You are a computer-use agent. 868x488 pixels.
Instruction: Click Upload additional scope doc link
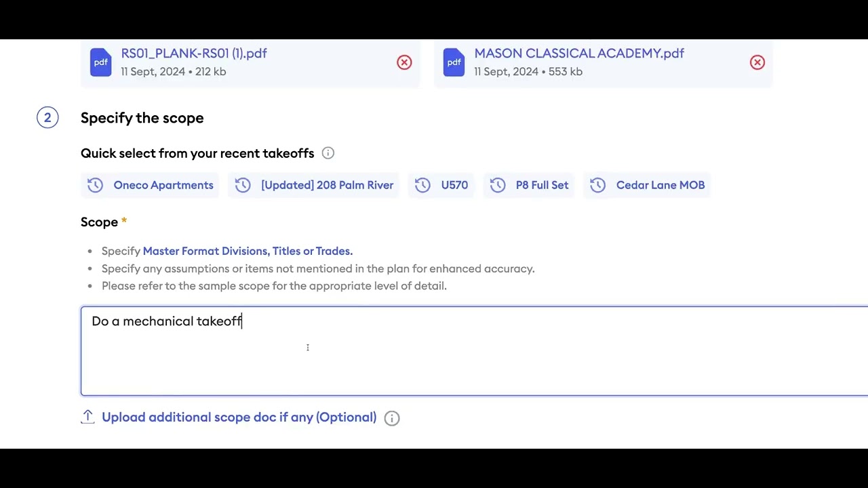(x=239, y=418)
